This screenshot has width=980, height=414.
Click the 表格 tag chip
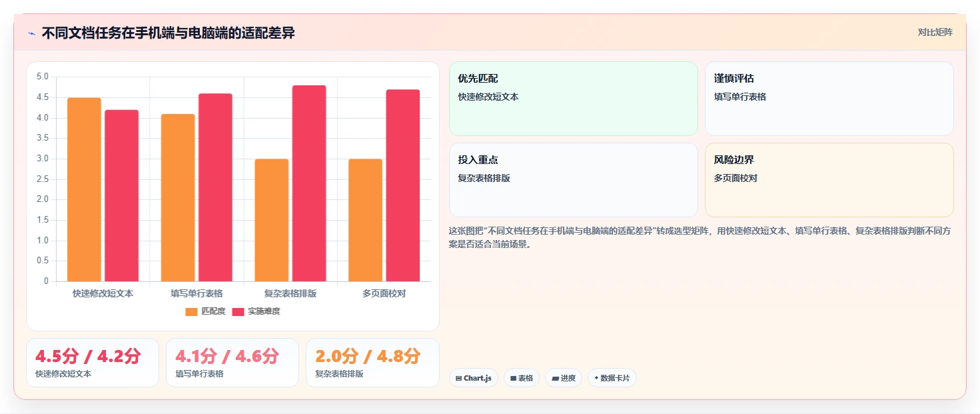522,378
